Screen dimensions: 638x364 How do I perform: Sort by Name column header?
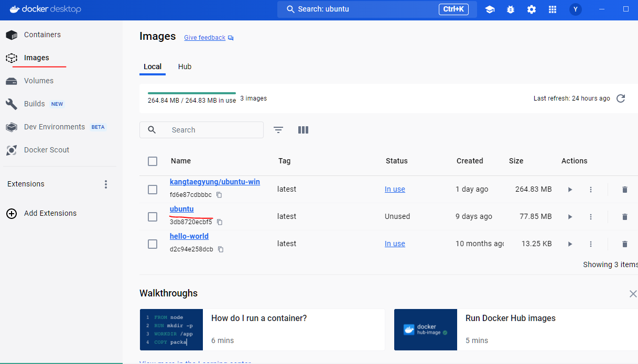pyautogui.click(x=181, y=161)
